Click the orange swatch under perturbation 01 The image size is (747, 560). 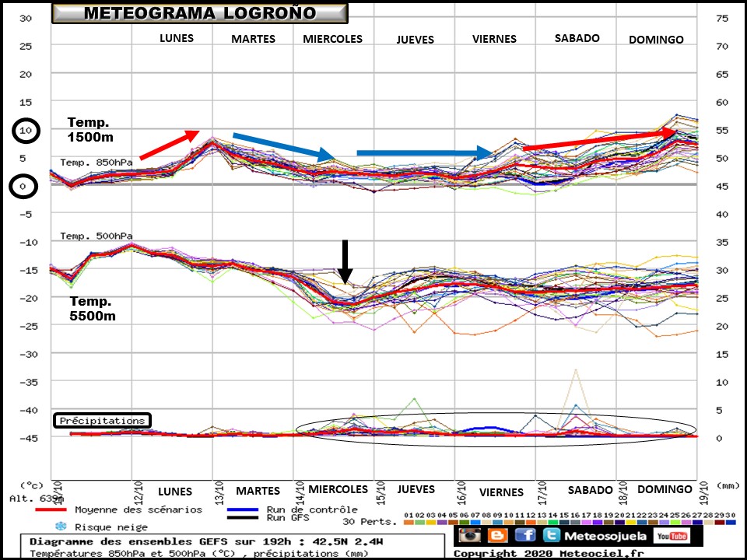pyautogui.click(x=409, y=523)
